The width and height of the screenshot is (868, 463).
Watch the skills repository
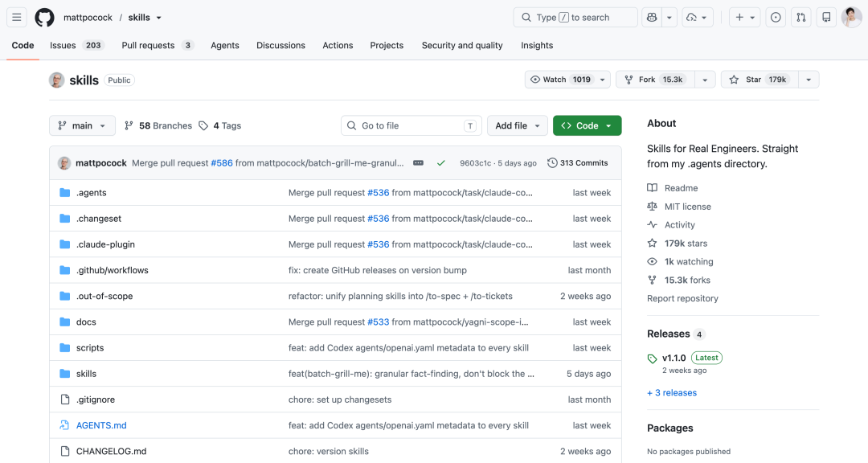pyautogui.click(x=567, y=80)
